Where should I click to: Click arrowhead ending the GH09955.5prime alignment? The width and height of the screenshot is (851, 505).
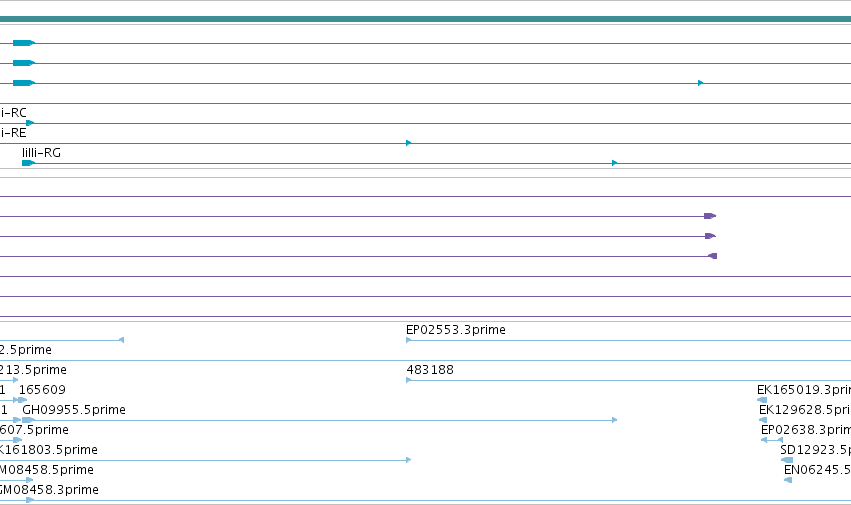click(614, 420)
